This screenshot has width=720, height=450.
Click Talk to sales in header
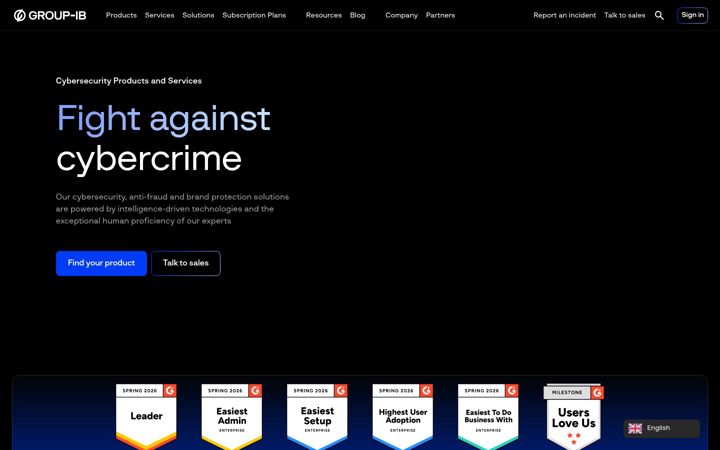coord(624,15)
